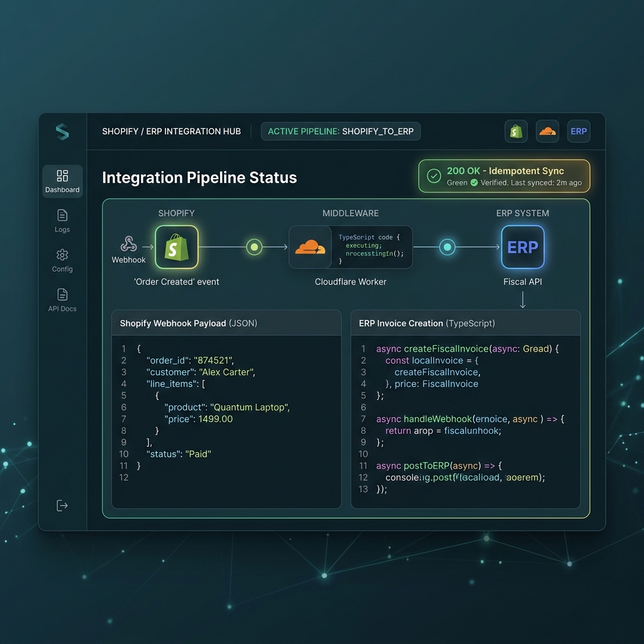Open the API Docs sidebar item
Viewport: 644px width, 644px height.
click(62, 300)
